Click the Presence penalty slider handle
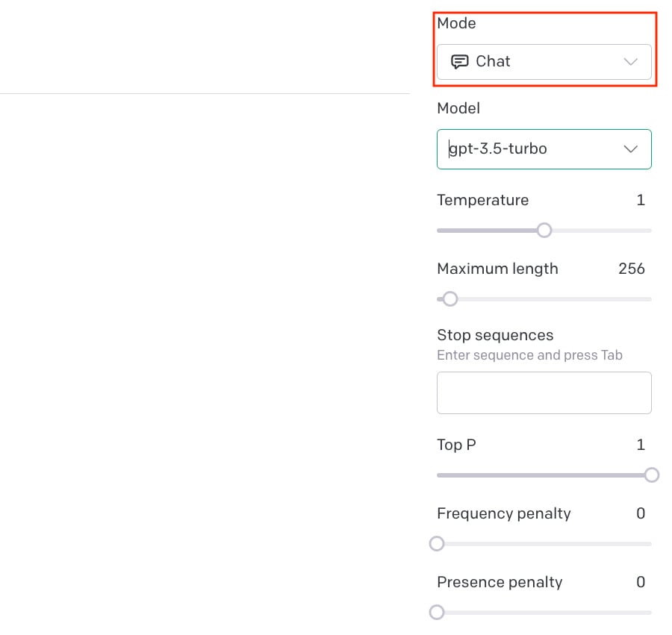The height and width of the screenshot is (635, 672). point(437,612)
